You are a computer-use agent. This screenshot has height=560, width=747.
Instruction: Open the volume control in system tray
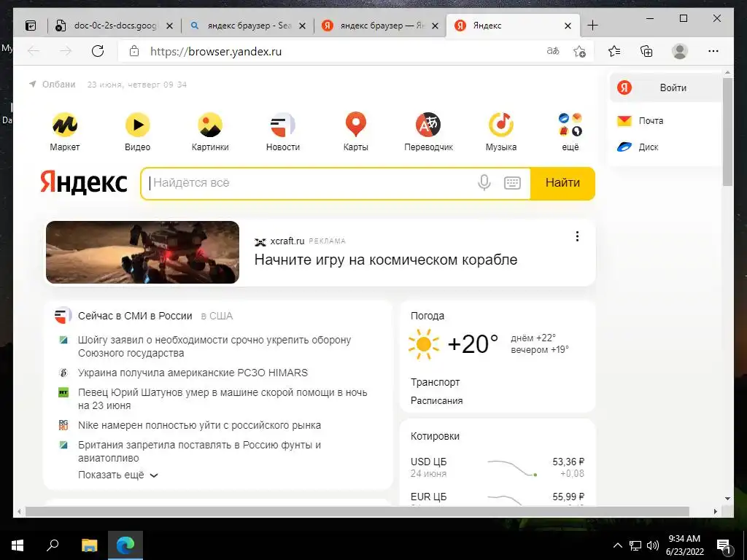(x=653, y=545)
